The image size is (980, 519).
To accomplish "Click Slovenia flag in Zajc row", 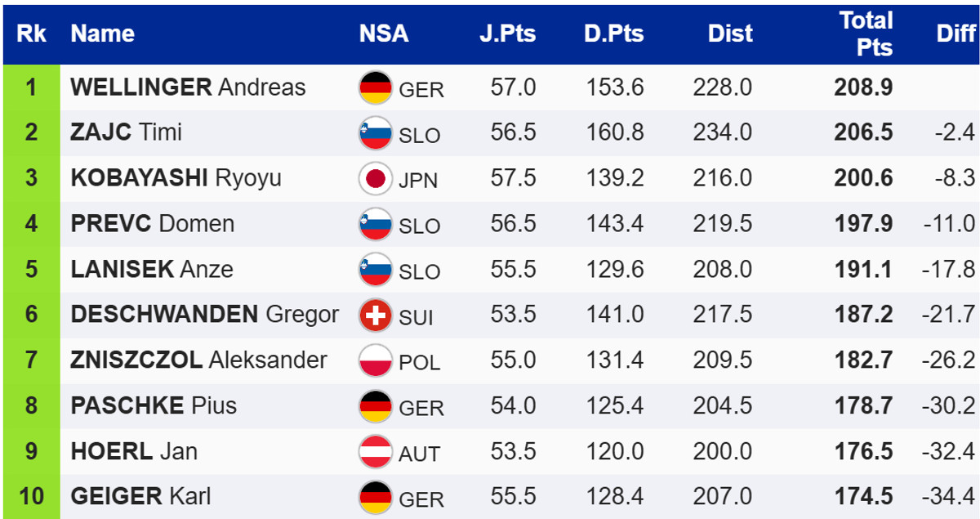I will coord(376,134).
